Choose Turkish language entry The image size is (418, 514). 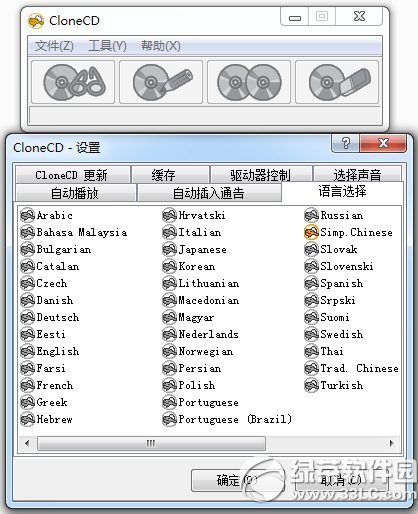click(342, 385)
